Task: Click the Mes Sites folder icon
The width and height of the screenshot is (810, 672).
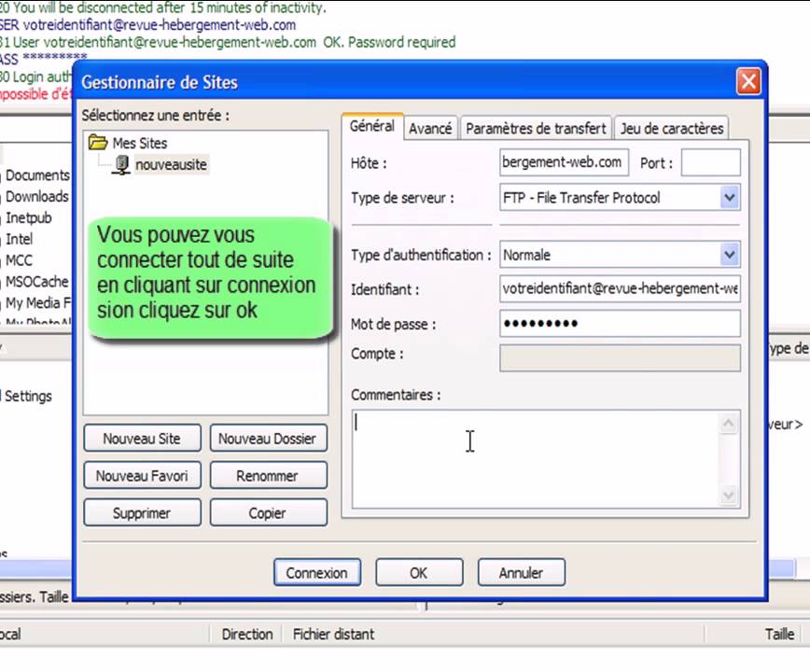Action: tap(98, 142)
